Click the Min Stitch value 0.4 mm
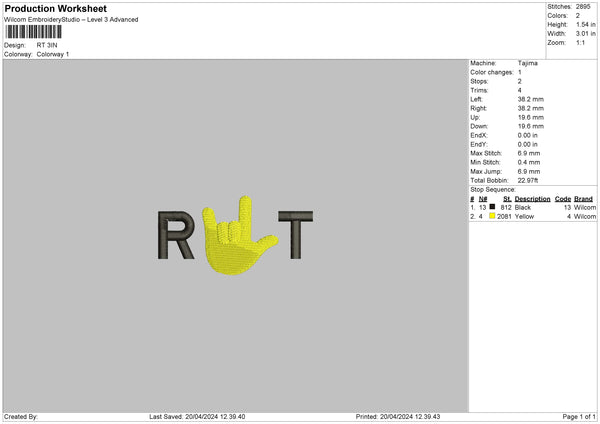The height and width of the screenshot is (424, 600). (529, 162)
